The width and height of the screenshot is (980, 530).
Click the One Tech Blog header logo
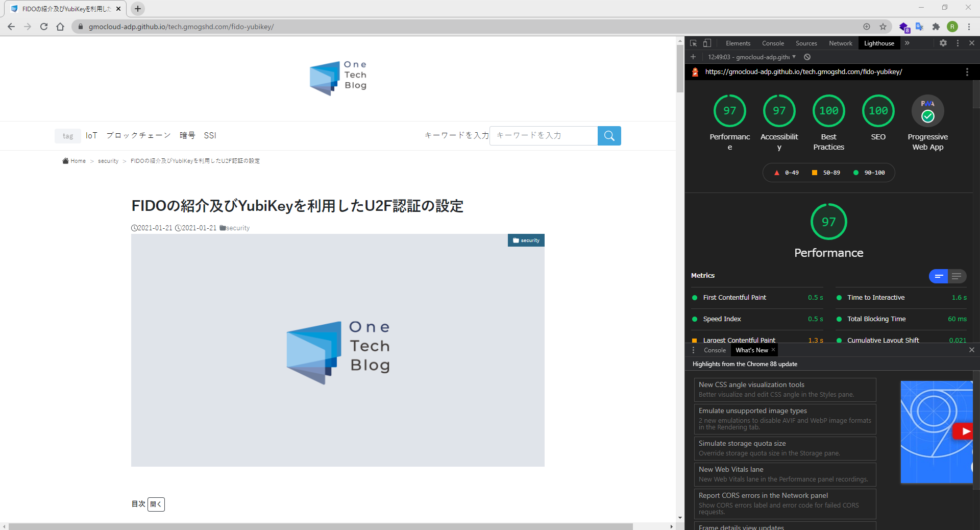coord(338,78)
